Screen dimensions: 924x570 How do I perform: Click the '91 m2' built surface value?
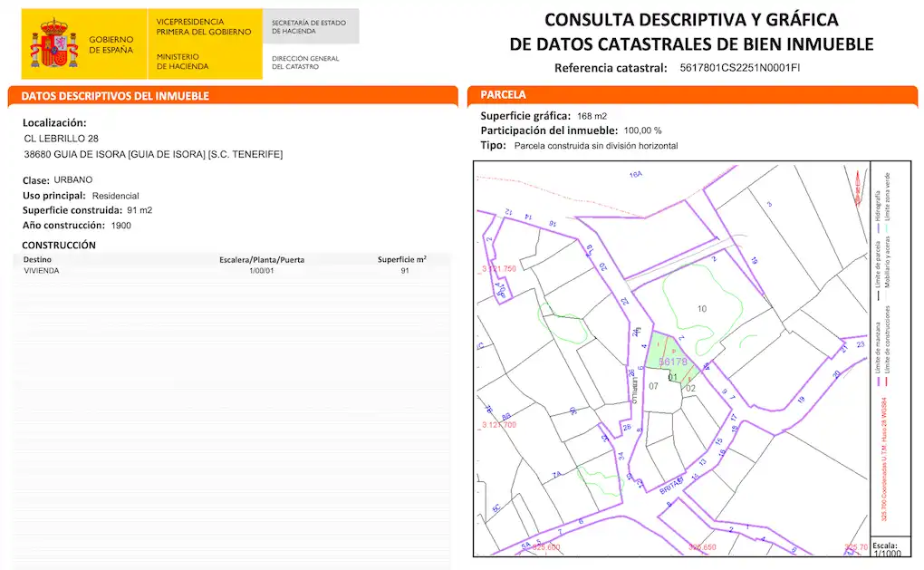[140, 210]
